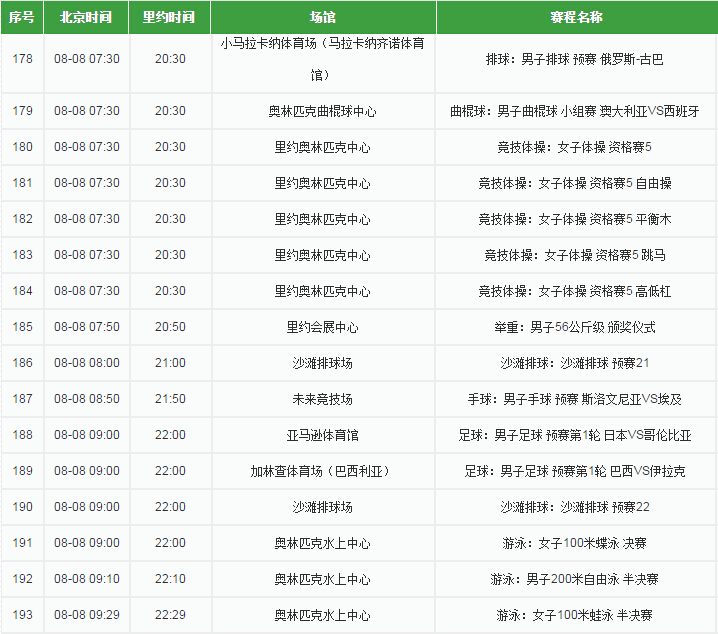The height and width of the screenshot is (634, 718).
Task: Click event 游泳：男子200米自由泳 半决赛
Action: pos(575,580)
